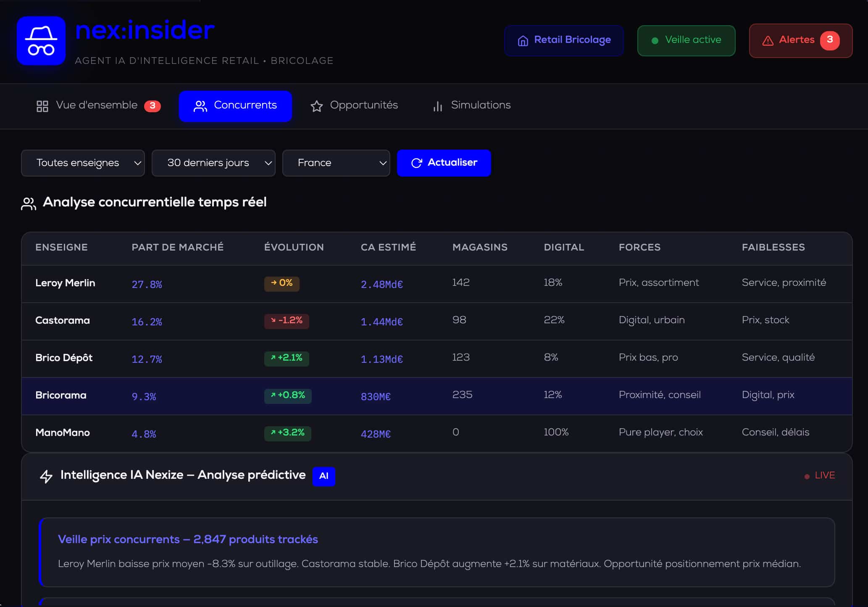Click the DIGITAL column header
The height and width of the screenshot is (607, 868).
tap(564, 248)
